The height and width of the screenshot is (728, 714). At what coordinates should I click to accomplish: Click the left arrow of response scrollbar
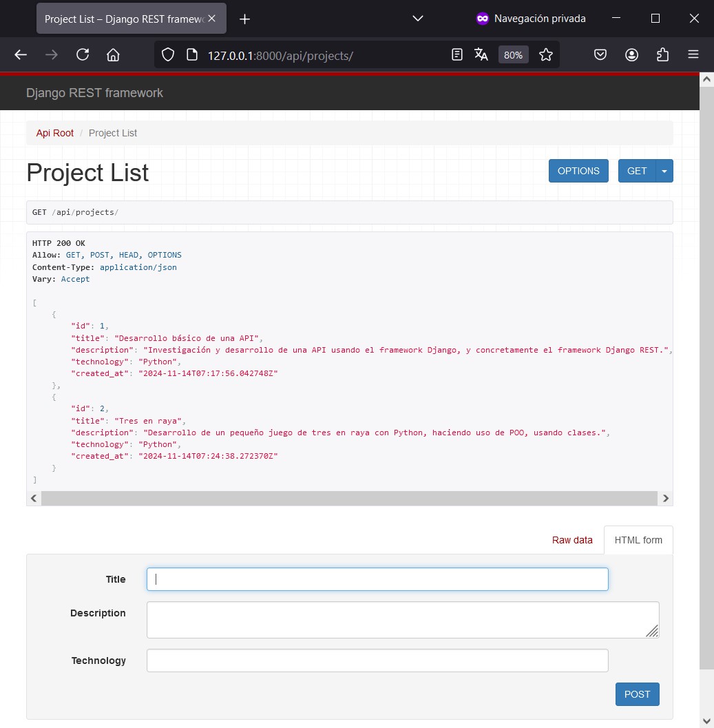coord(34,498)
